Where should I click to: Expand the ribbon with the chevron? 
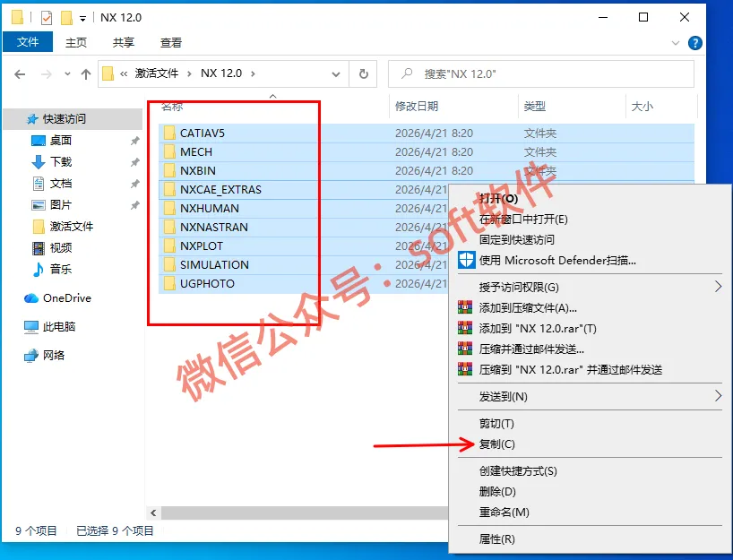tap(675, 43)
